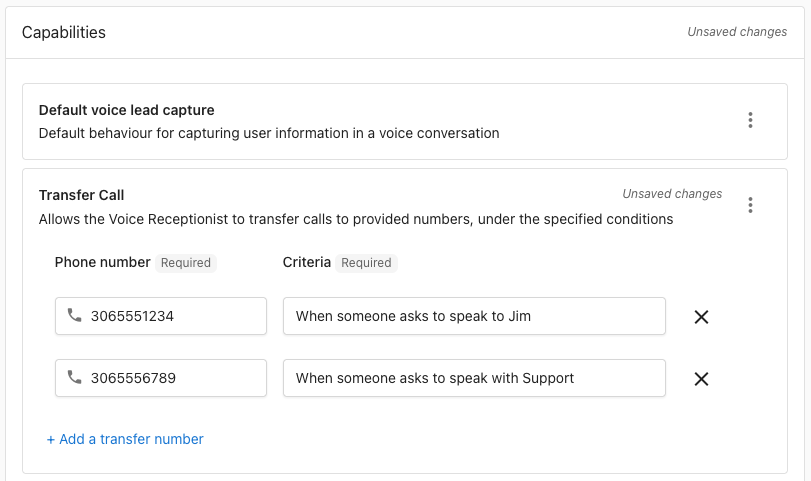811x481 pixels.
Task: Delete the Support transfer number row
Action: click(x=702, y=379)
